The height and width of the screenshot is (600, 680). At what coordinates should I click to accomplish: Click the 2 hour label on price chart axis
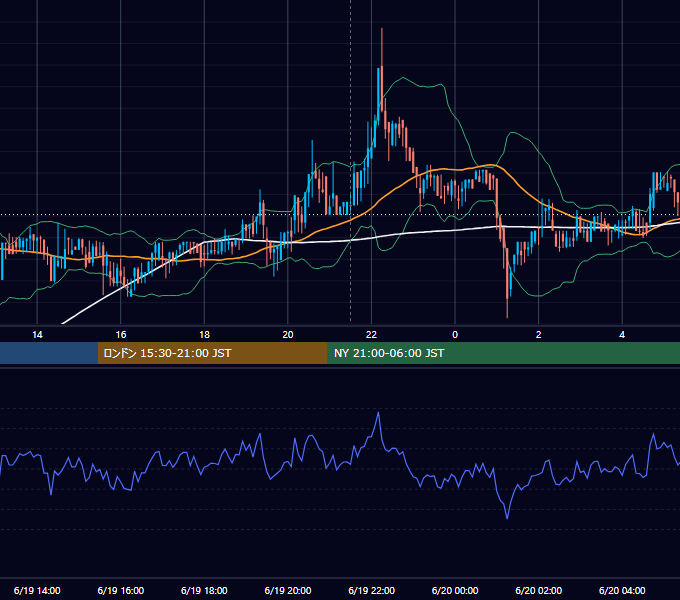[x=539, y=335]
